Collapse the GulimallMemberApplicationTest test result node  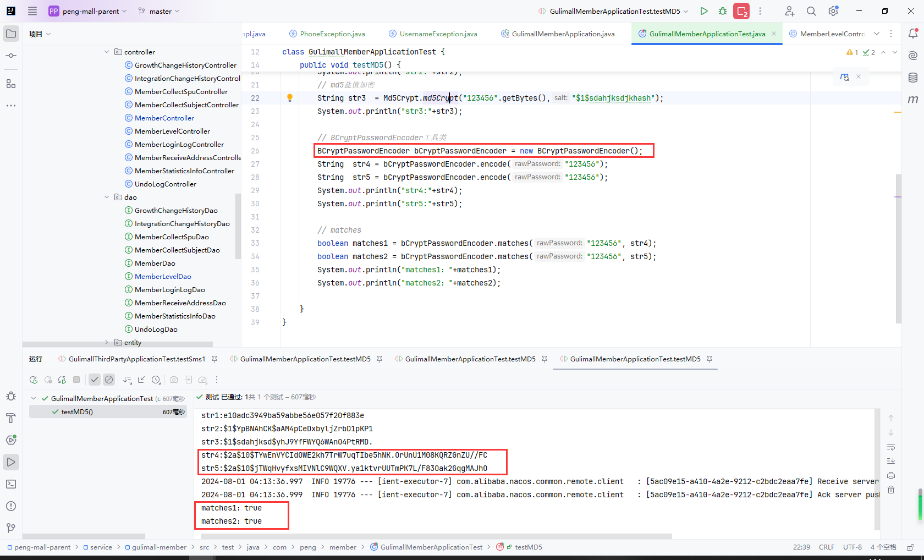[x=34, y=398]
